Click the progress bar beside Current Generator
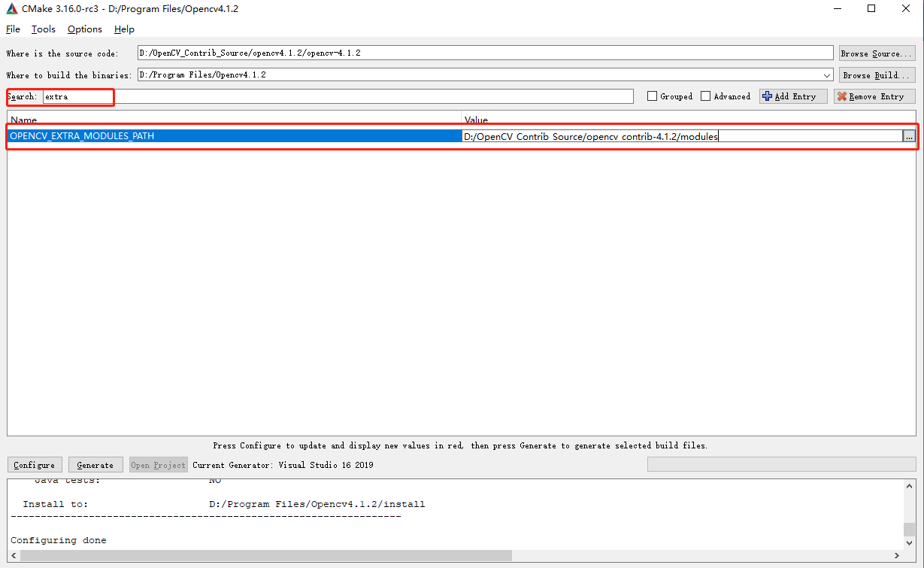Viewport: 924px width, 568px height. click(x=780, y=464)
